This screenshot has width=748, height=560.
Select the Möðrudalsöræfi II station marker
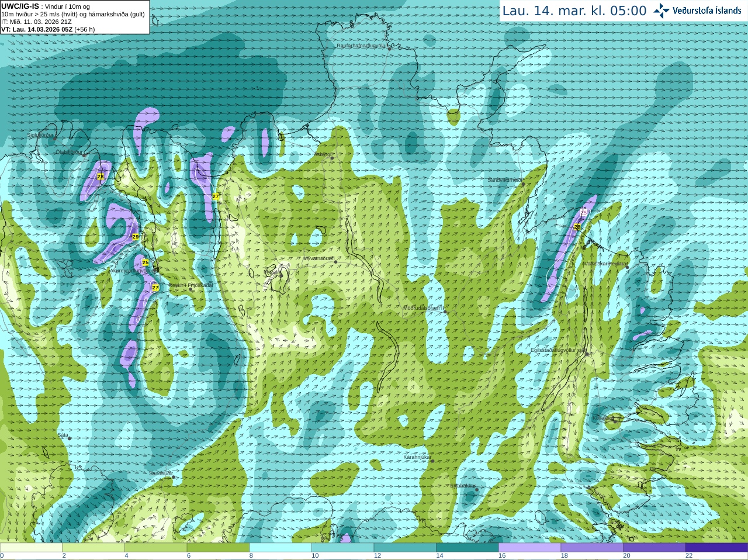[x=445, y=312]
